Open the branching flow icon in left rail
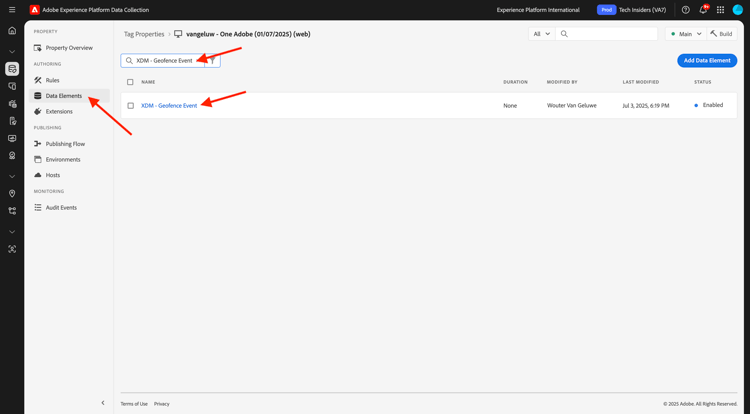 click(x=12, y=211)
